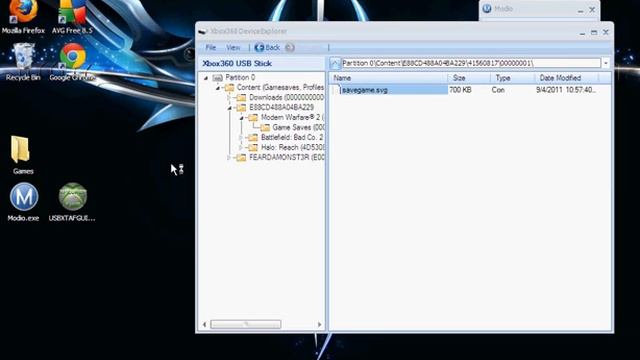
Task: Click the path address field
Action: click(x=471, y=63)
